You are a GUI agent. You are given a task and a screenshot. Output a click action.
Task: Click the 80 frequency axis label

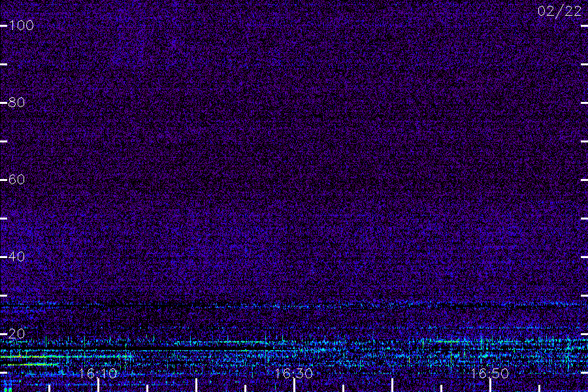coord(16,103)
